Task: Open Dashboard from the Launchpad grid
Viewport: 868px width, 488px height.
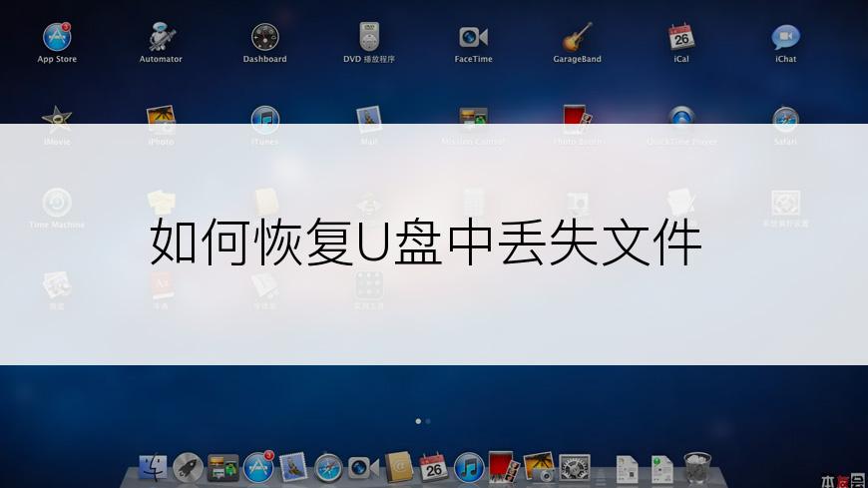Action: pos(265,37)
